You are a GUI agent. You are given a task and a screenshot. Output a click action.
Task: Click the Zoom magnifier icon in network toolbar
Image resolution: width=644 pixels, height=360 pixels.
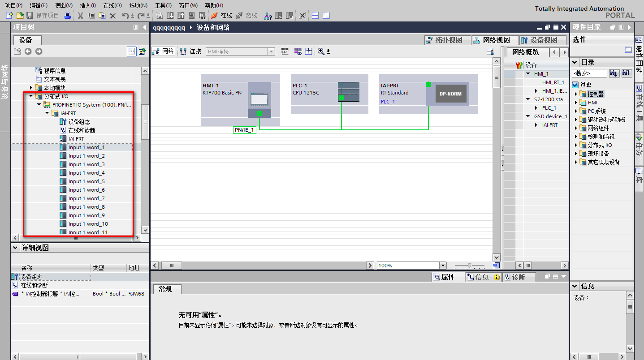321,51
